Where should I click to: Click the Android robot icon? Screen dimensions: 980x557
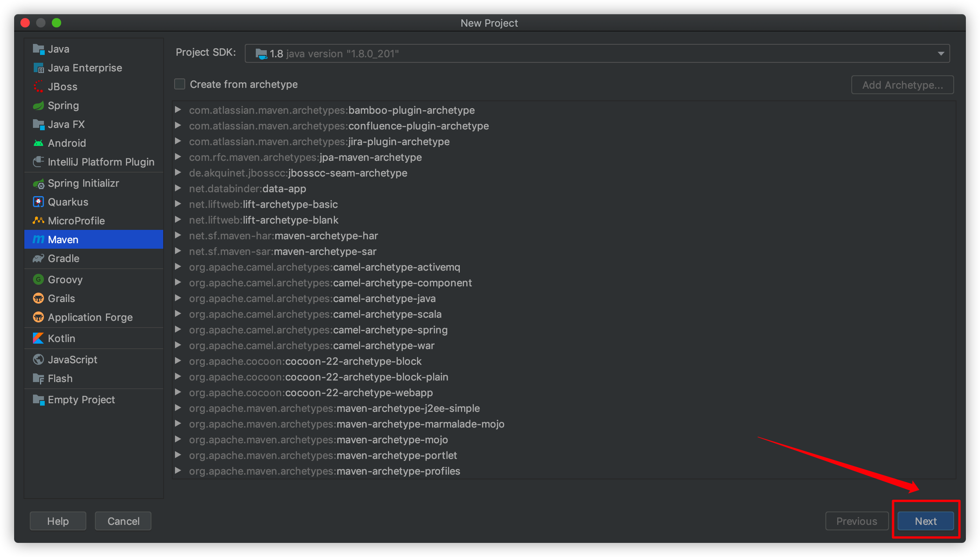click(x=38, y=143)
